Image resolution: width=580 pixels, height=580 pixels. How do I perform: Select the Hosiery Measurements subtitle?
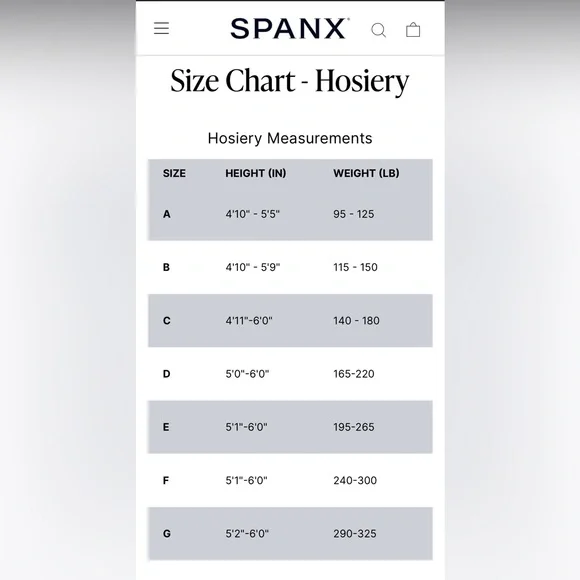tap(290, 138)
